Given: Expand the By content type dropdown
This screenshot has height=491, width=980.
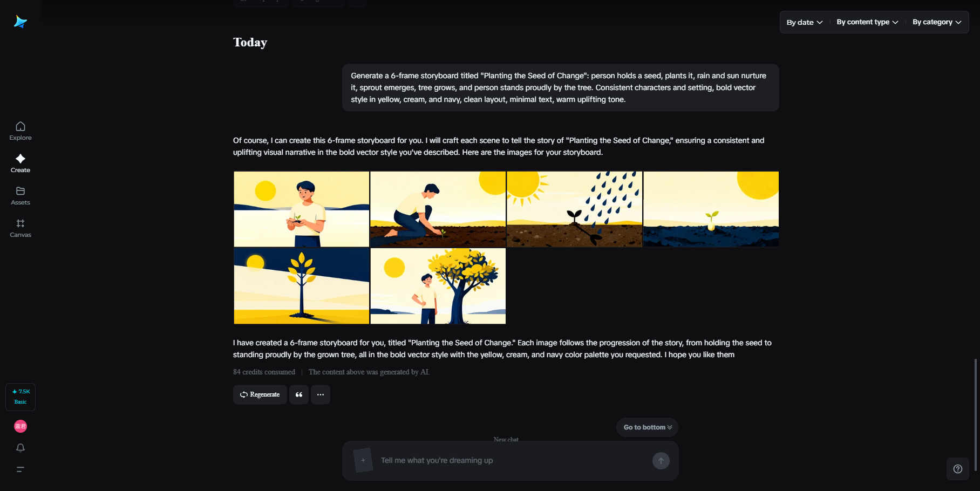Looking at the screenshot, I should point(867,22).
